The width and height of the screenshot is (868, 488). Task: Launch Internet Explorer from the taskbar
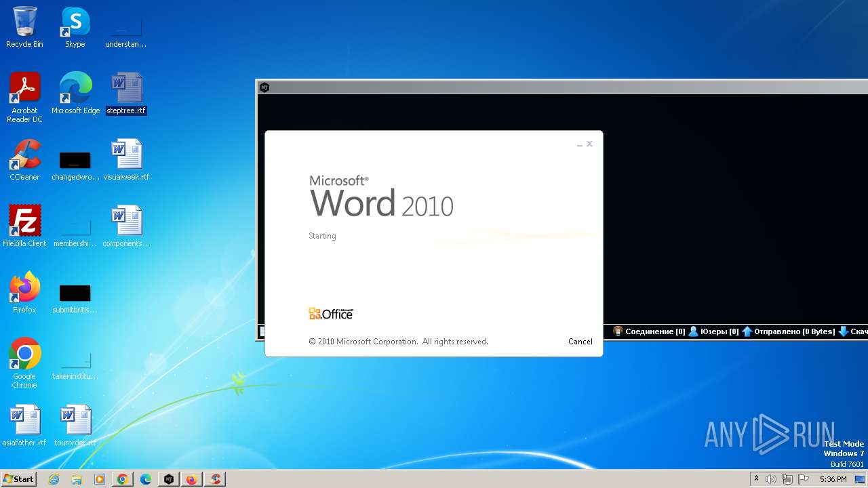pyautogui.click(x=54, y=479)
